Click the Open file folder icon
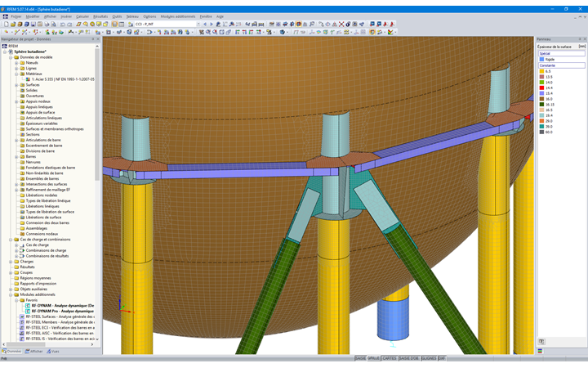588x368 pixels. [x=13, y=24]
